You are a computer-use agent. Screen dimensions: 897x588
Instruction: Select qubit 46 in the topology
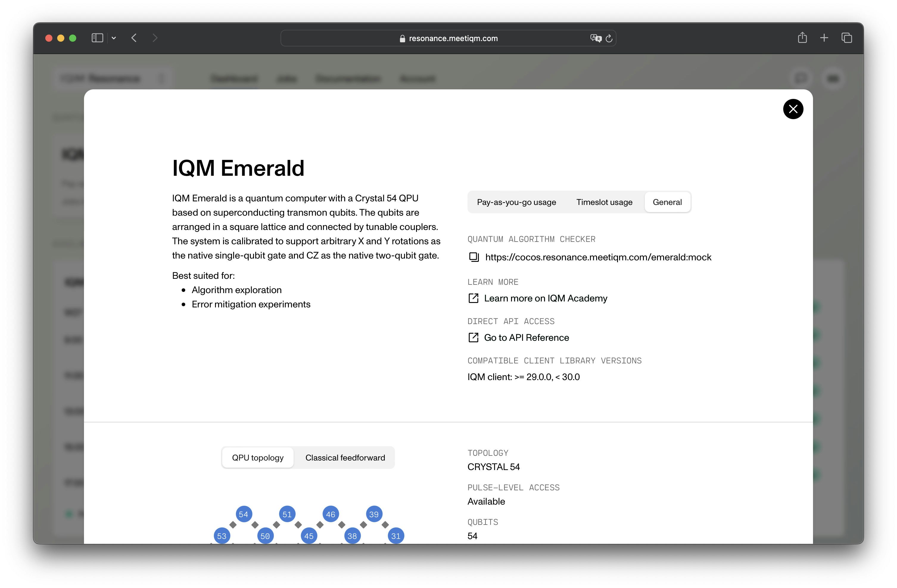coord(331,514)
